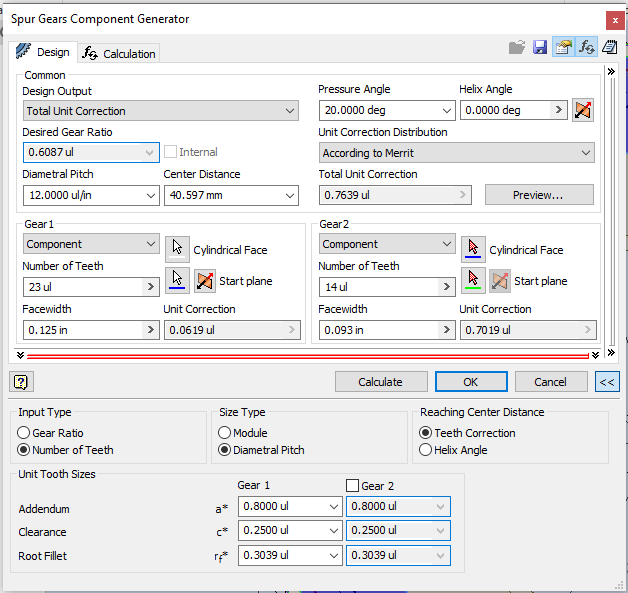Open the Design tab

[x=43, y=52]
